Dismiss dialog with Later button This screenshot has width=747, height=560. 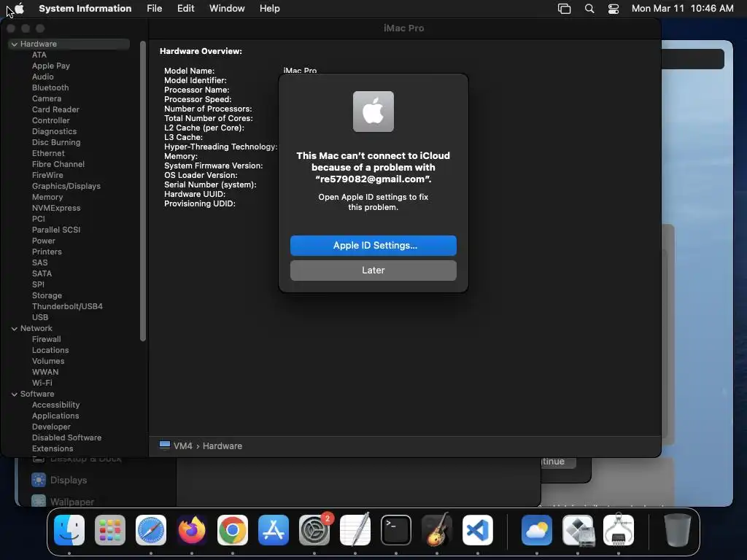(x=373, y=270)
